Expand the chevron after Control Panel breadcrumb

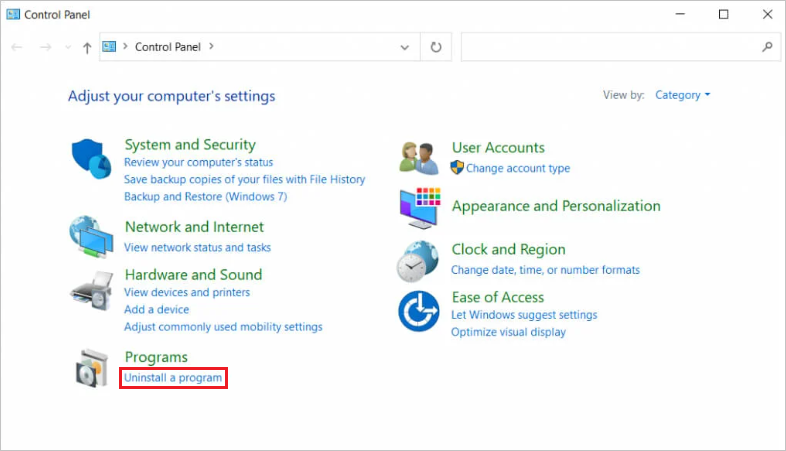(212, 46)
